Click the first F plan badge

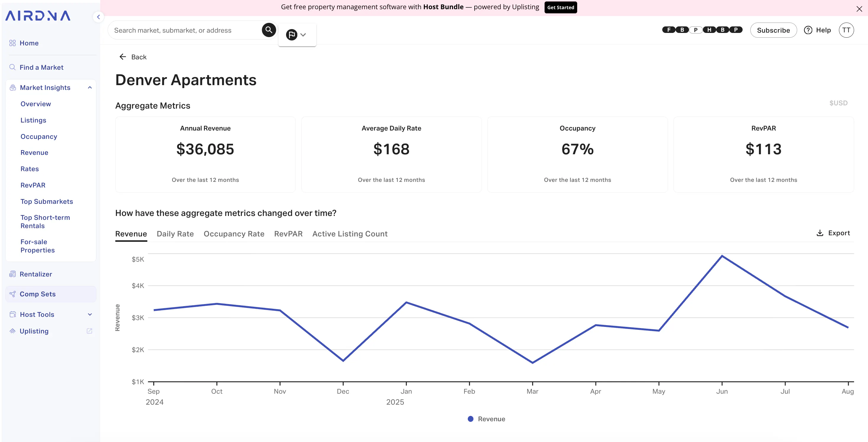pos(669,30)
